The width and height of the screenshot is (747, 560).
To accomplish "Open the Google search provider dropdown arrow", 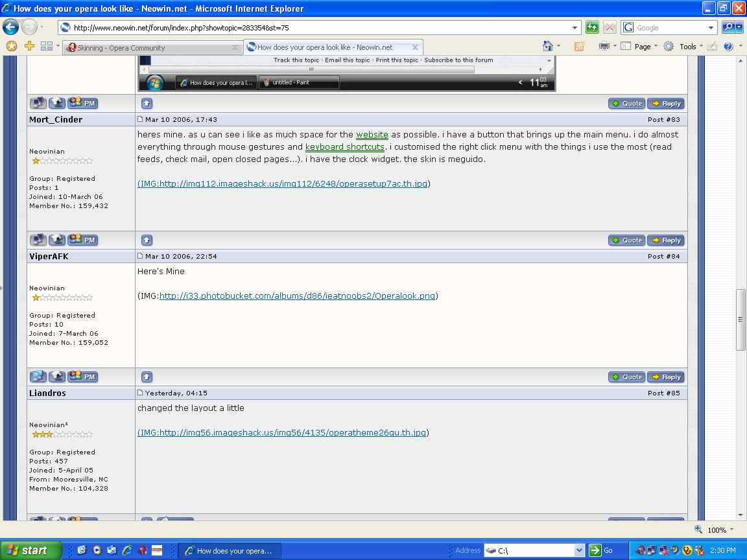I will coord(711,28).
